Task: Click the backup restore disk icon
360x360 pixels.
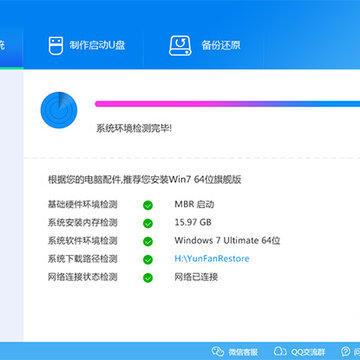Action: pyautogui.click(x=180, y=45)
